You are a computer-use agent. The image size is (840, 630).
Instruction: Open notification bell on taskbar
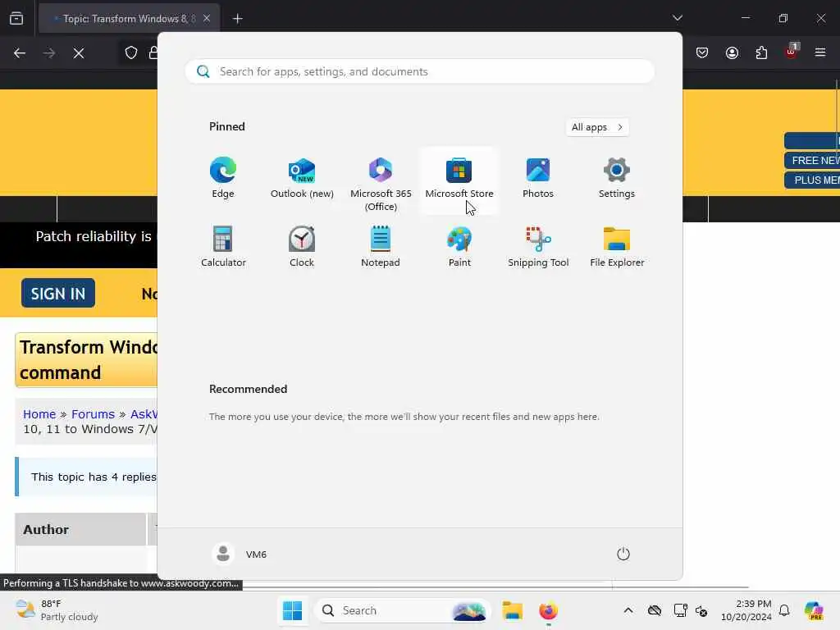point(784,610)
